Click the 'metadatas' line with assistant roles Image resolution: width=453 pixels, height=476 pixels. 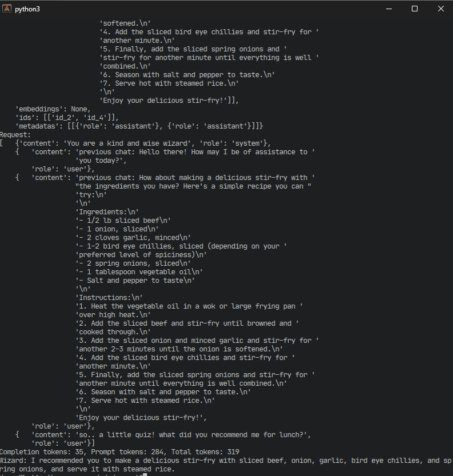click(x=139, y=126)
